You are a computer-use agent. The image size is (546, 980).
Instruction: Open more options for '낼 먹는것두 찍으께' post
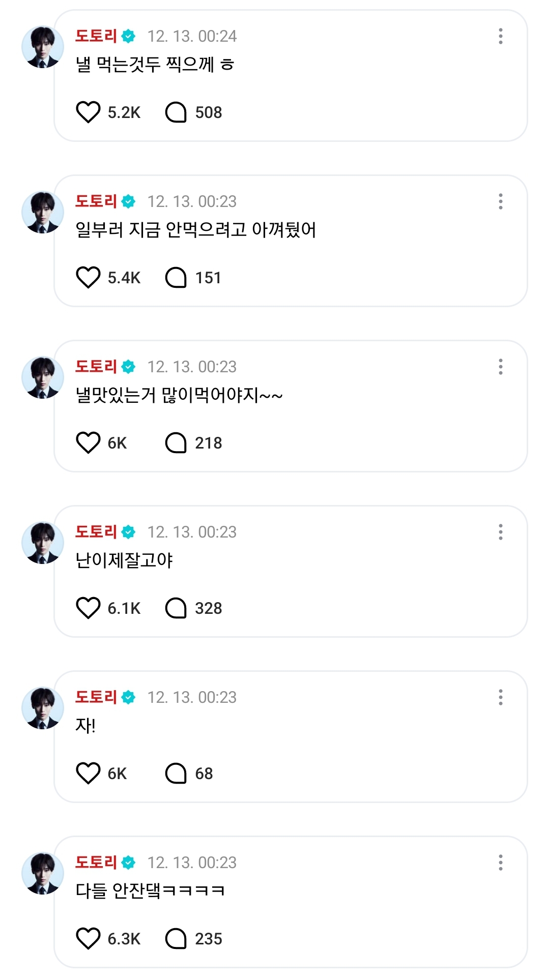(501, 36)
